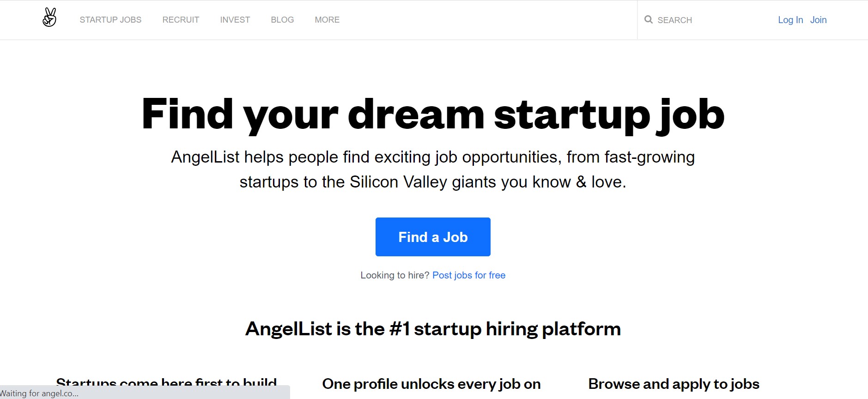Click the 'One profile unlocks every job' heading

(431, 384)
